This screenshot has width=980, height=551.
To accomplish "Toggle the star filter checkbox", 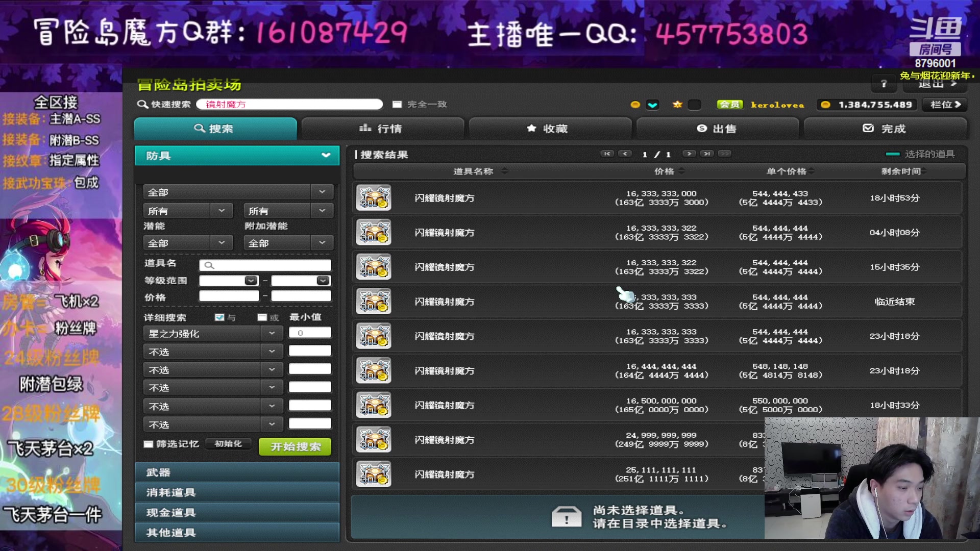I will tap(694, 105).
